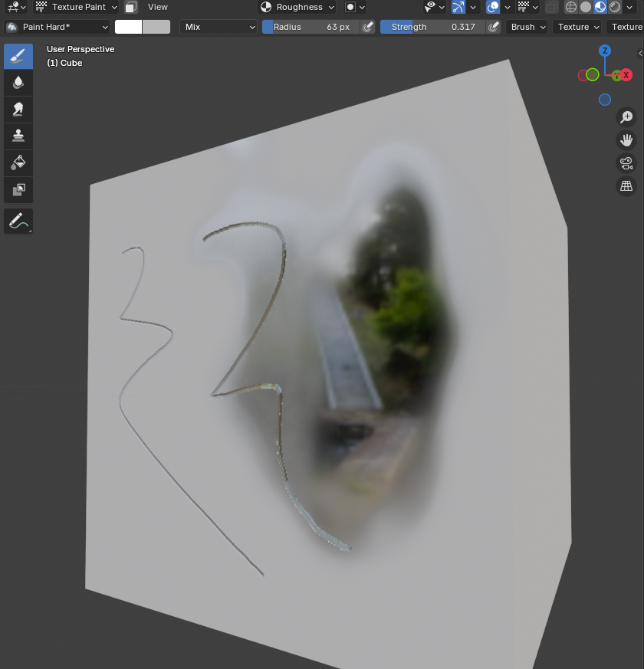Toggle strength pen pressure sensitivity
Viewport: 644px width, 669px height.
coord(494,27)
